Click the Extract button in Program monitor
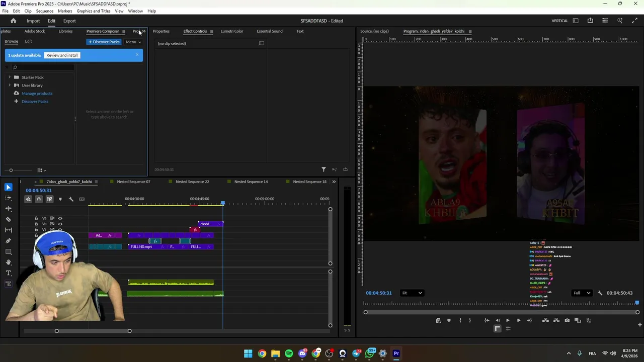Image resolution: width=644 pixels, height=362 pixels. 556,320
